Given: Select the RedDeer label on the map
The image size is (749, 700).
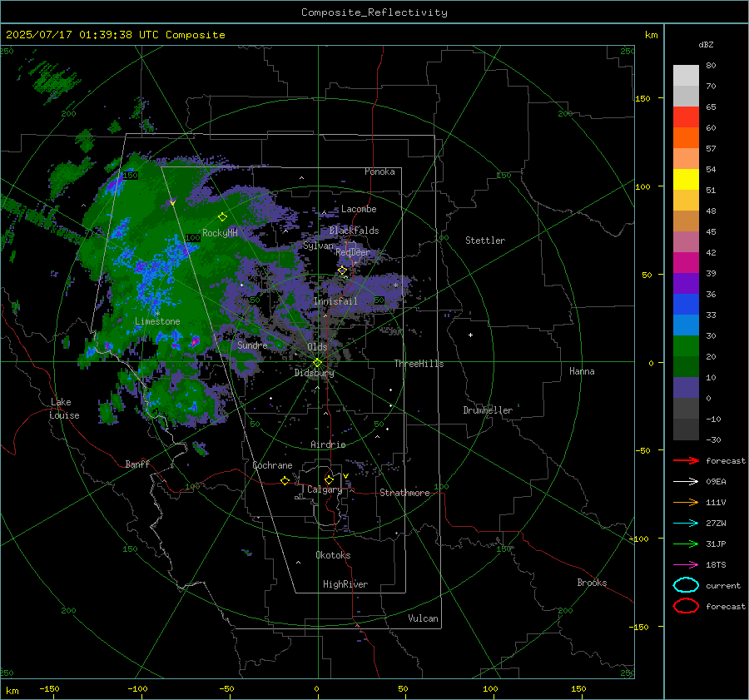Looking at the screenshot, I should point(353,252).
